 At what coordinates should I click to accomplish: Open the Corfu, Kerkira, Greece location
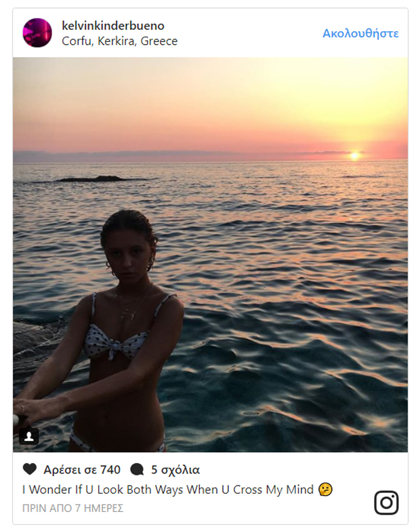[119, 41]
